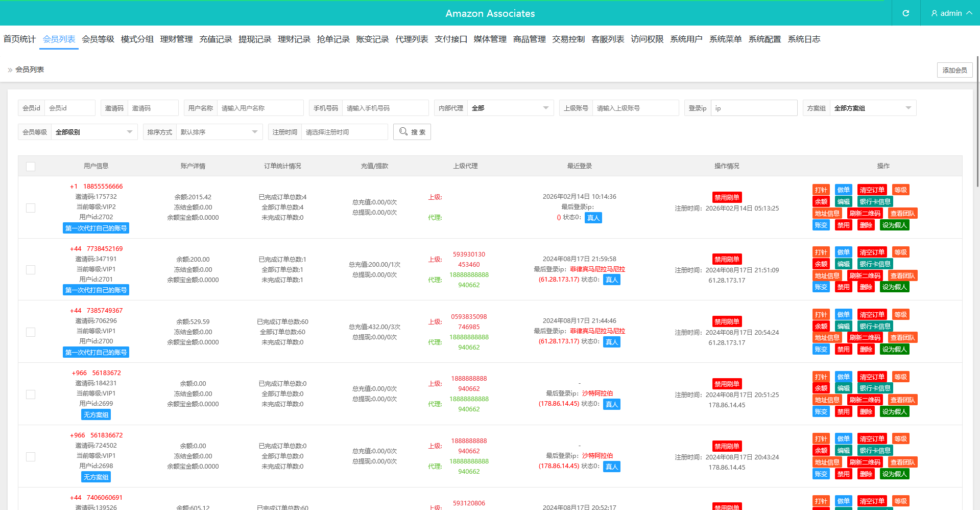Click 真人 status badge for user 7738452169

(611, 280)
